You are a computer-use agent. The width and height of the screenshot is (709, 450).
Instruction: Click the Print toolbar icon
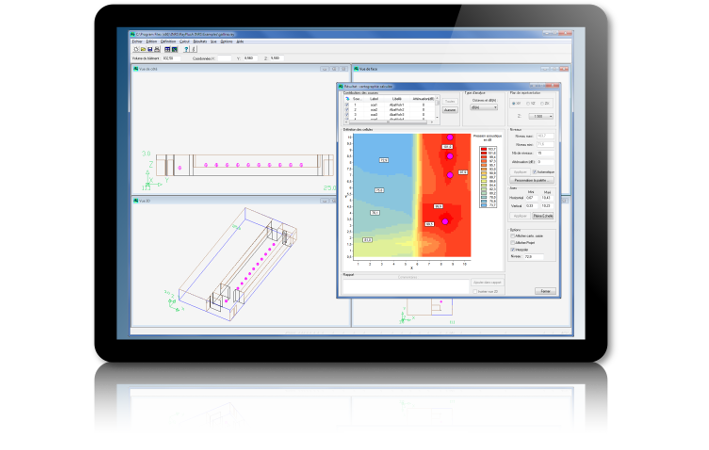[157, 49]
